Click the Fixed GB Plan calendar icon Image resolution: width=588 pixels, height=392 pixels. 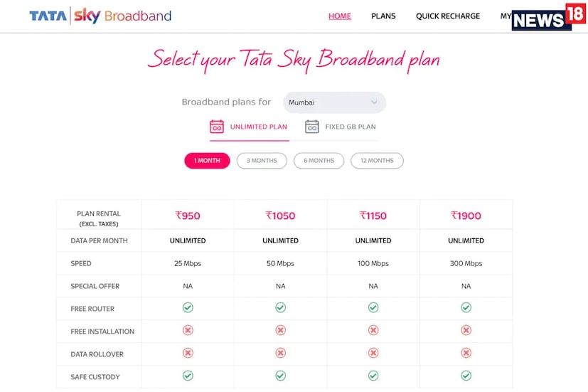coord(312,127)
